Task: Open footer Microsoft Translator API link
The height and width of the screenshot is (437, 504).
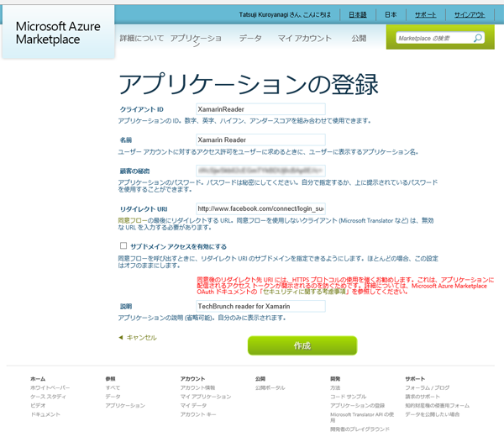Action: point(362,418)
